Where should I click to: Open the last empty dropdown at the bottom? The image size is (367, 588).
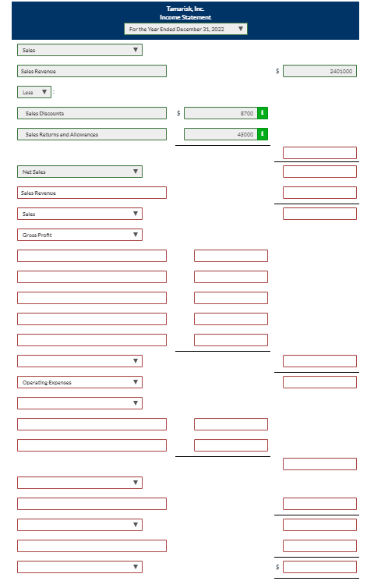[x=79, y=567]
